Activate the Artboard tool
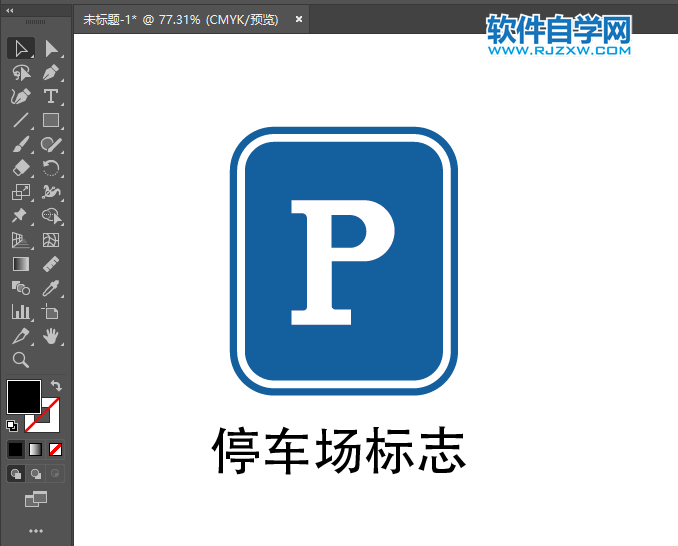The image size is (678, 546). 51,312
